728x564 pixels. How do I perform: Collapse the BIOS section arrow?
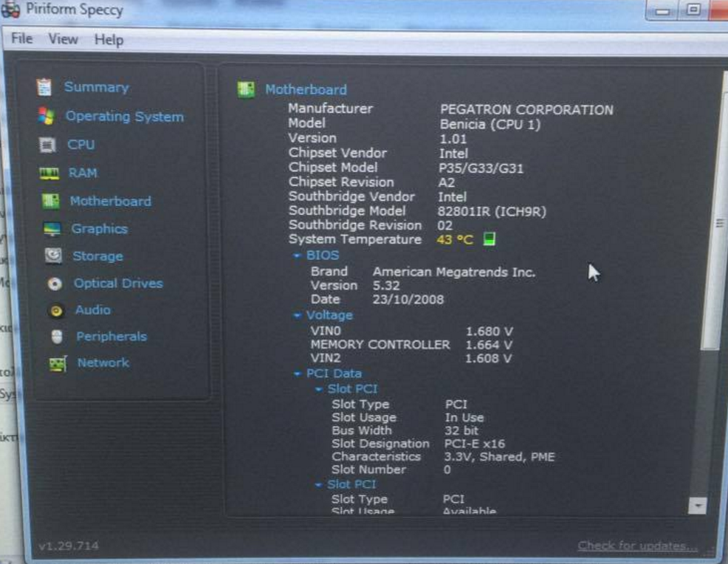click(297, 255)
